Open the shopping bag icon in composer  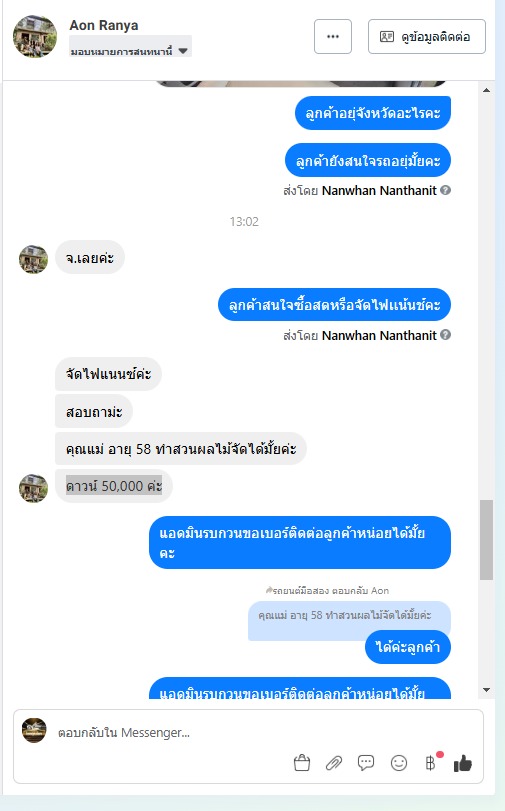(302, 763)
